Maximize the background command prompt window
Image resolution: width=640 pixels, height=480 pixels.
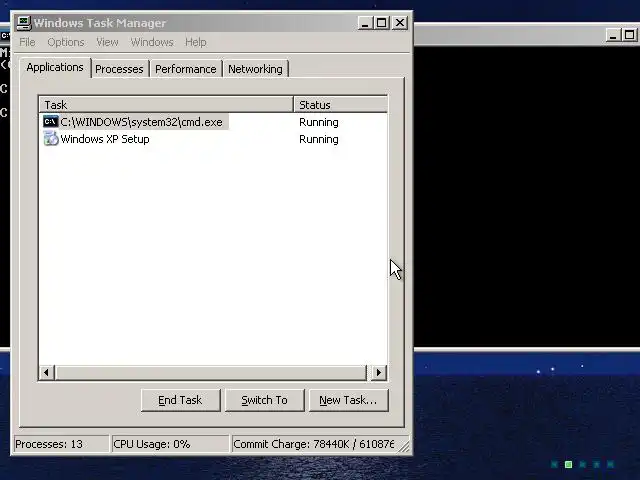point(630,35)
